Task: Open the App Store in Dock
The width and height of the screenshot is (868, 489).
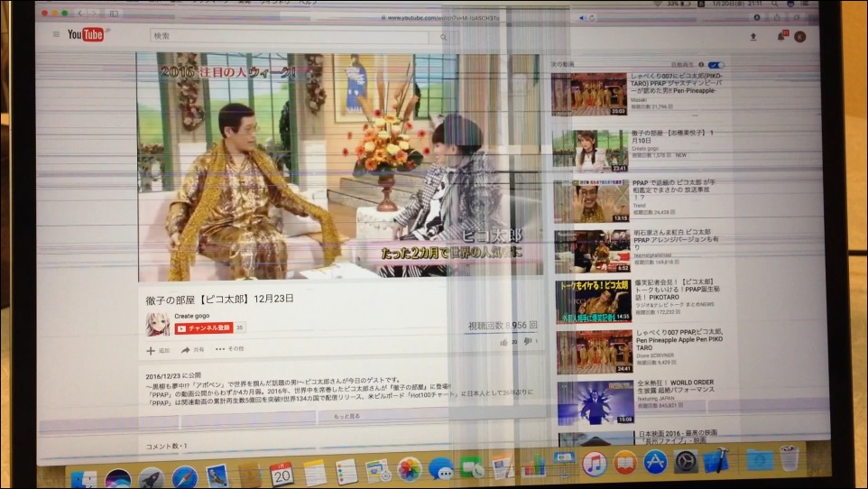Action: 655,462
